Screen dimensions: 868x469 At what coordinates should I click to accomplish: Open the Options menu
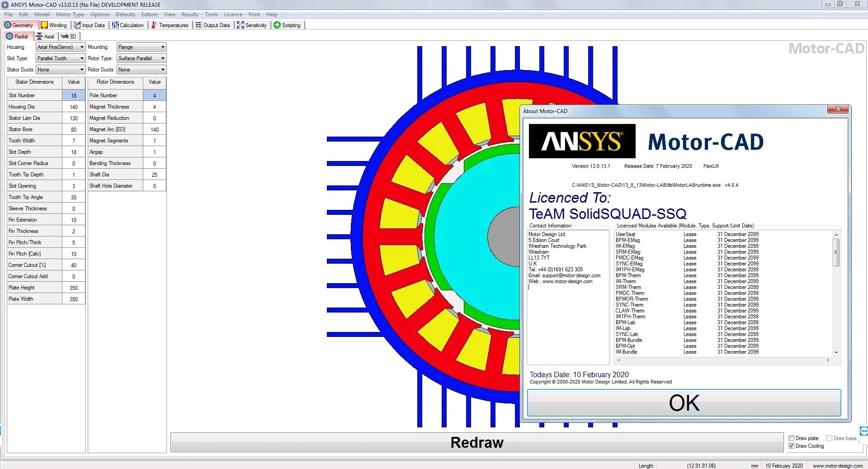coord(100,14)
